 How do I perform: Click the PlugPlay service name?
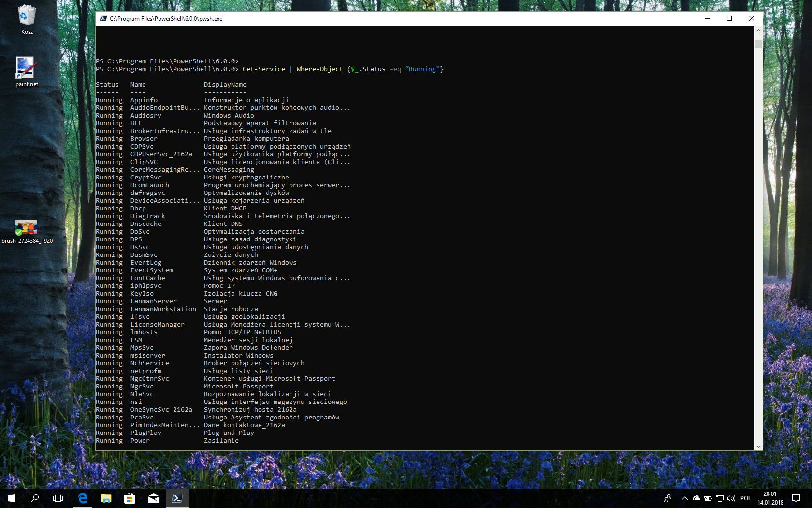point(146,433)
